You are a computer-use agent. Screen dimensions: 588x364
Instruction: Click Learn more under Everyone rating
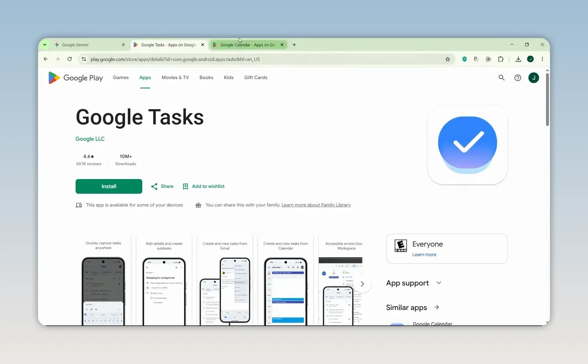(424, 254)
